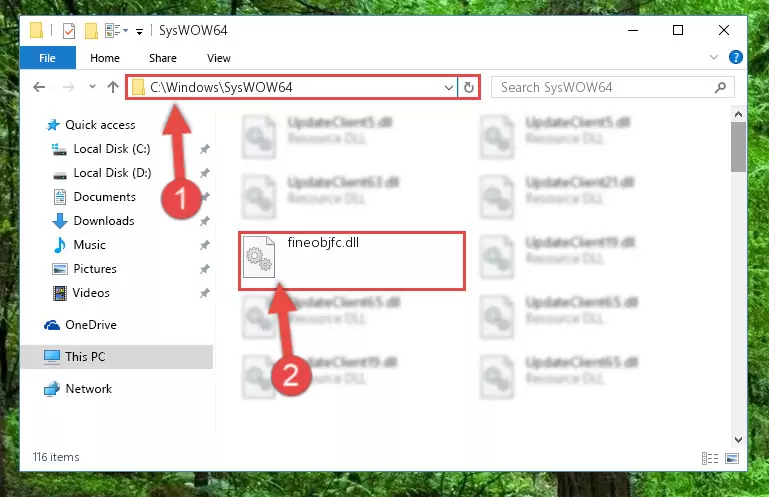Select the fineobjfc.dll file name
769x497 pixels.
[323, 242]
